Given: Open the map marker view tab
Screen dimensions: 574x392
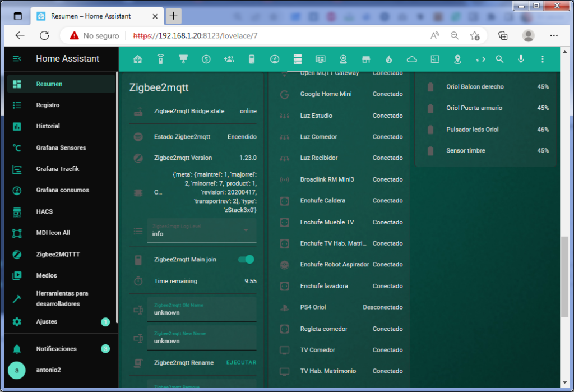Looking at the screenshot, I should [x=457, y=59].
